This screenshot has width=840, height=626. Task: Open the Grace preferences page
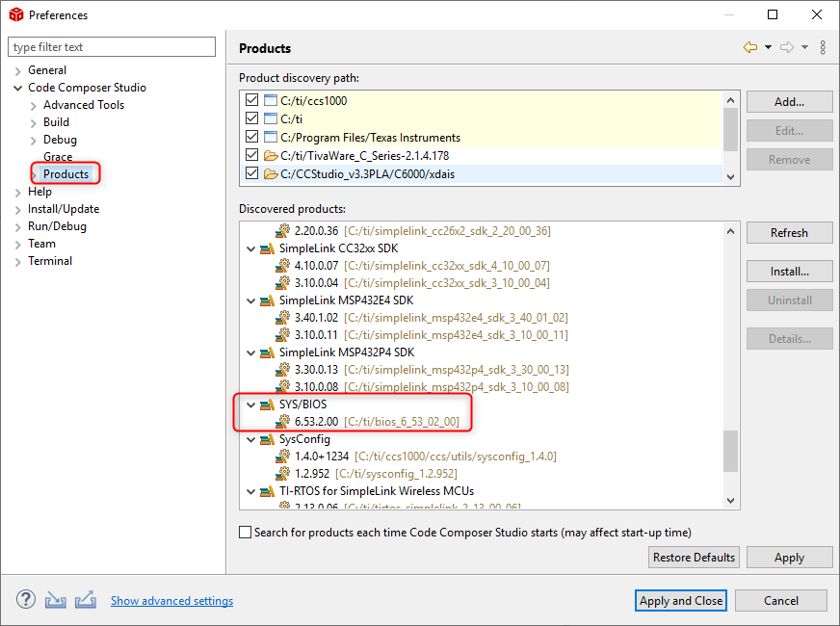[57, 156]
